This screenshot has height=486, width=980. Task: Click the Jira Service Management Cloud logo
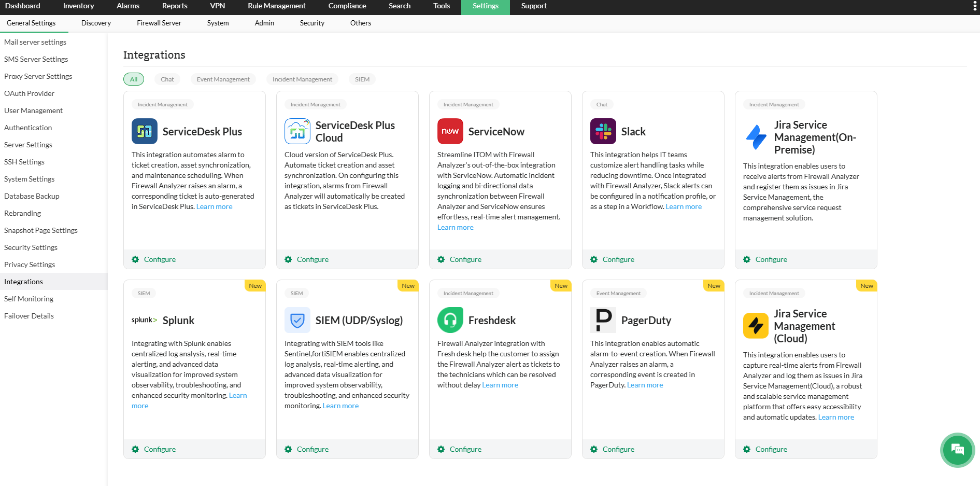coord(756,326)
